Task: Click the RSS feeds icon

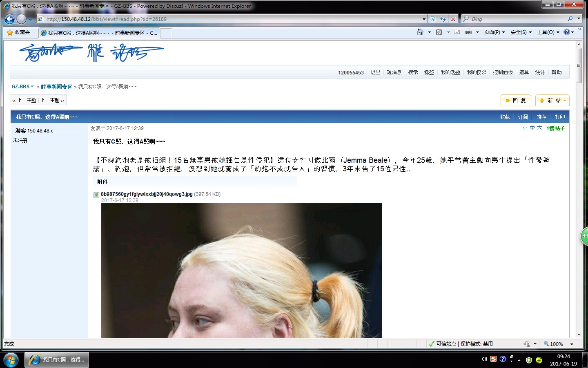Action: click(439, 32)
